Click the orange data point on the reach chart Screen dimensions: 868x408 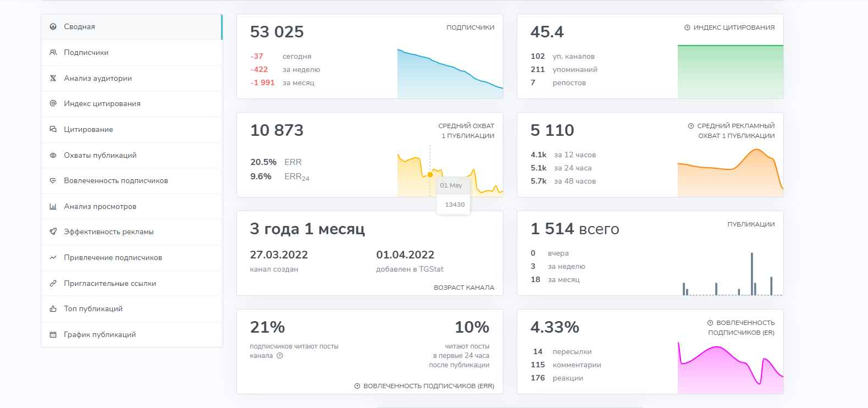(x=430, y=174)
